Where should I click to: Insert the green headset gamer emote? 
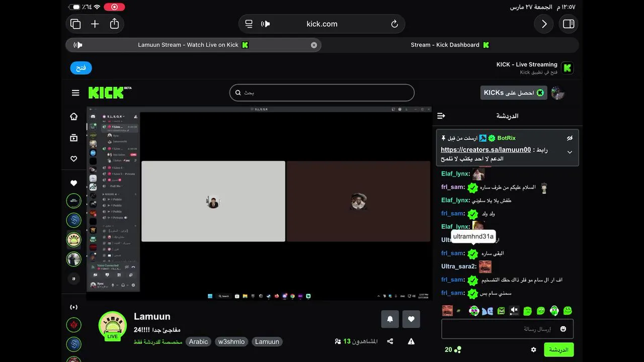554,311
